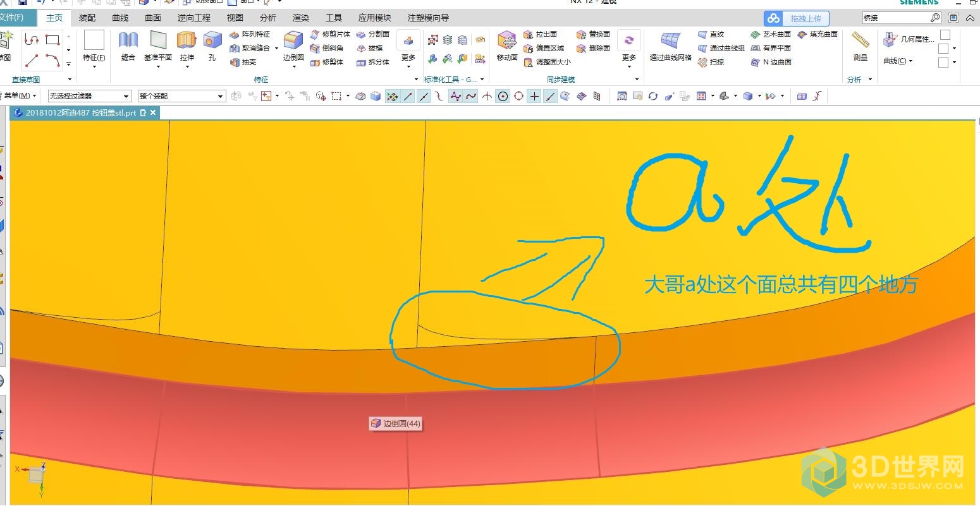Screen dimensions: 980x506
Task: Toggle the quadrant point snap option
Action: [x=518, y=96]
